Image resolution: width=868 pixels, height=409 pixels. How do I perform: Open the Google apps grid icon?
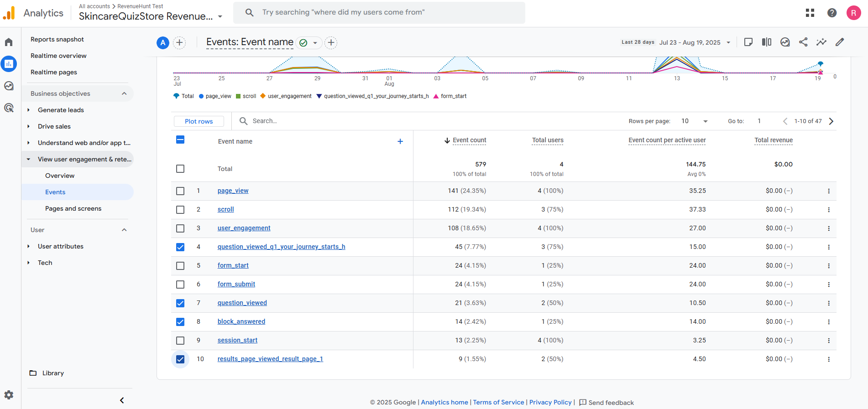click(x=810, y=13)
